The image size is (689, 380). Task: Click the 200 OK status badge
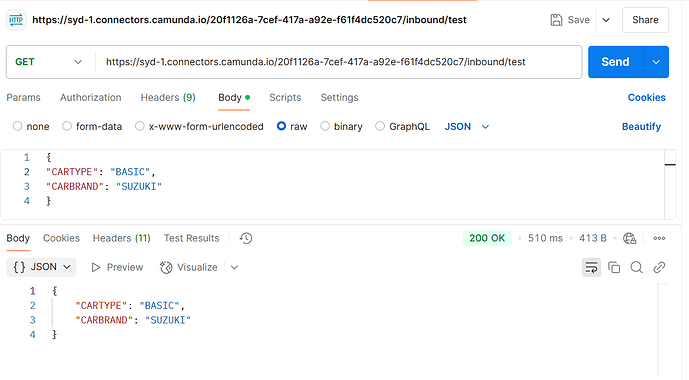pyautogui.click(x=487, y=238)
